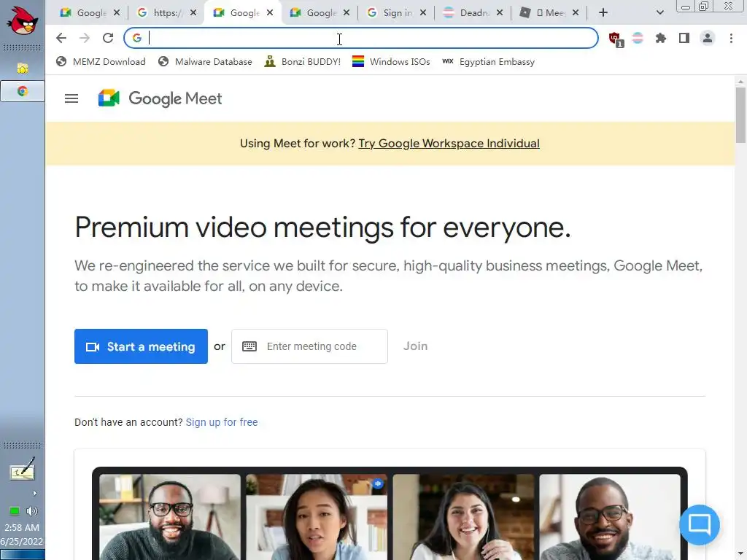Open the blue chat support bubble
This screenshot has height=560, width=747.
pyautogui.click(x=700, y=524)
